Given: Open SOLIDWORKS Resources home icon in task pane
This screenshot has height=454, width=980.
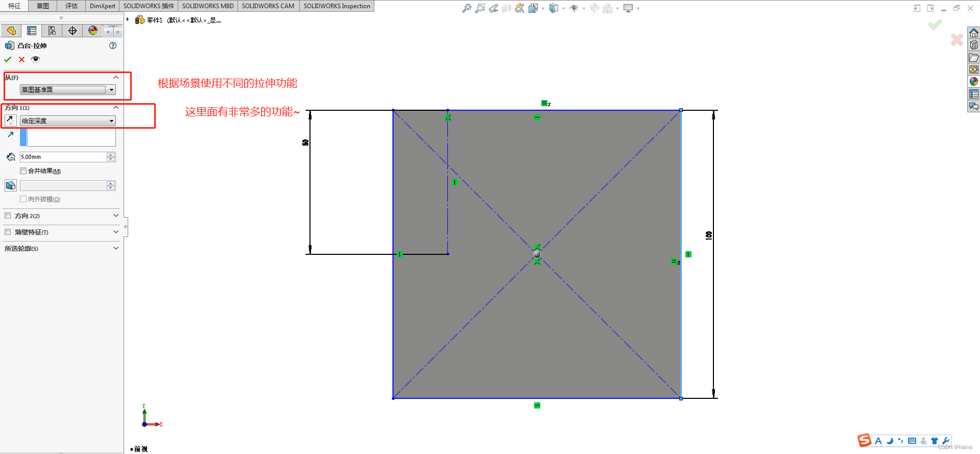Looking at the screenshot, I should point(974,33).
